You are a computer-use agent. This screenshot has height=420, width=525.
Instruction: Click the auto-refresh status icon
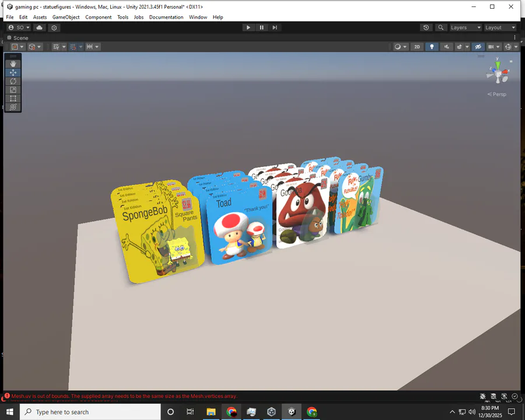[504, 396]
